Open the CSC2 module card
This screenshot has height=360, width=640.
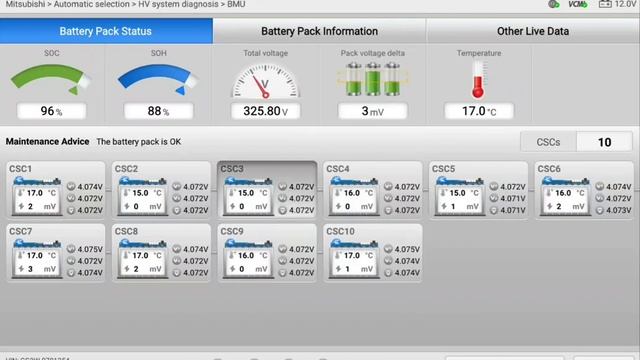tap(162, 190)
